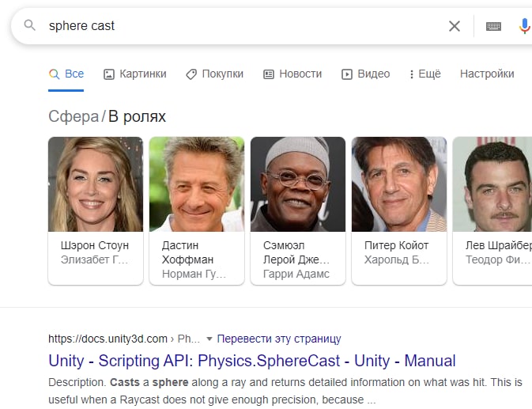Select the Шэрон Стоун cast card
This screenshot has width=532, height=409.
(96, 210)
